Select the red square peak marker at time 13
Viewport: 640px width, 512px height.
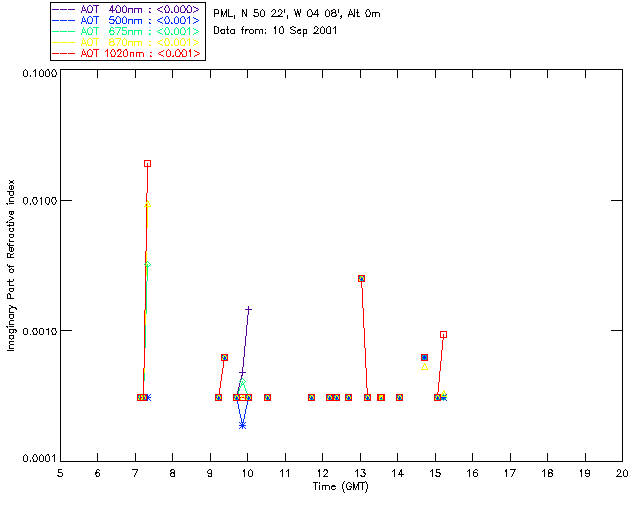[x=361, y=278]
